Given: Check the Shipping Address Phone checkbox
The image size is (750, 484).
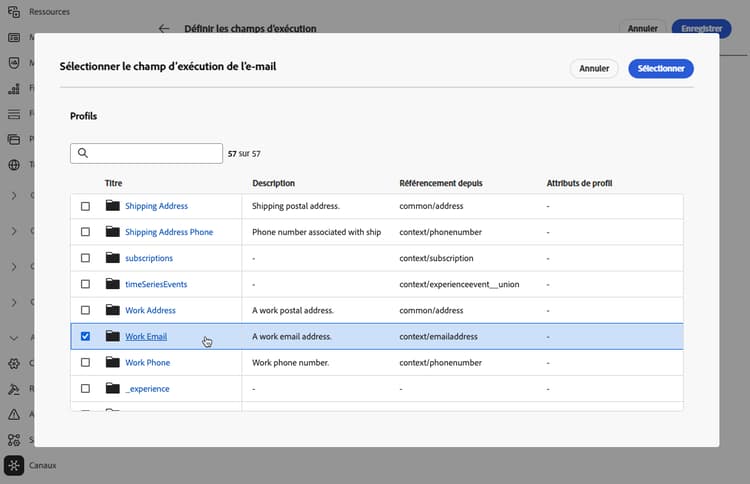Looking at the screenshot, I should [x=85, y=232].
